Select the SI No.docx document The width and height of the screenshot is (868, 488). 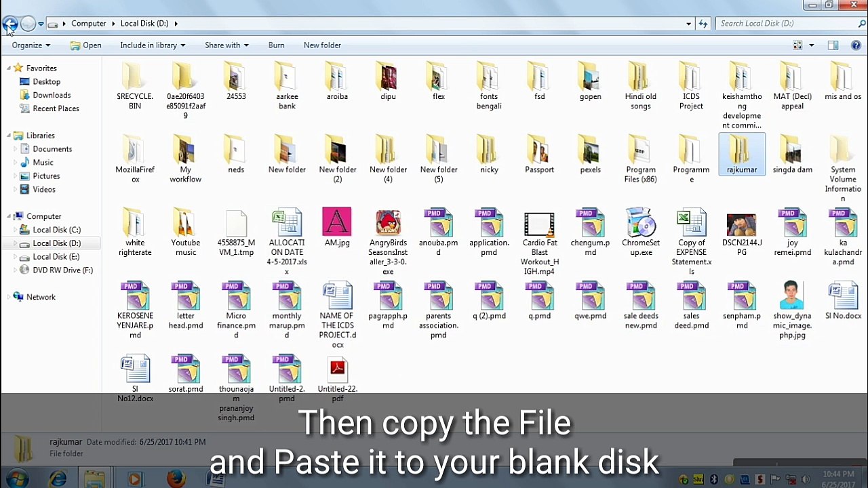843,301
